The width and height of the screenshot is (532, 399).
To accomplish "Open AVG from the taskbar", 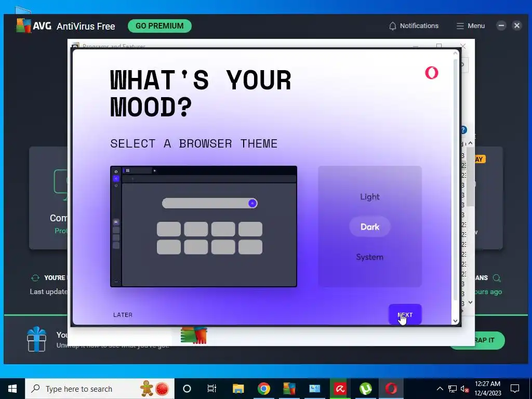I will [x=289, y=389].
